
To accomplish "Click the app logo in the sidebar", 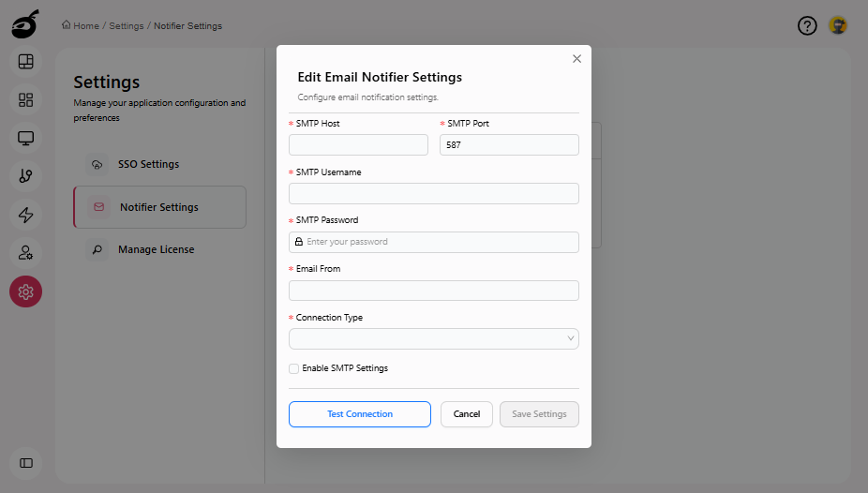I will tap(25, 24).
